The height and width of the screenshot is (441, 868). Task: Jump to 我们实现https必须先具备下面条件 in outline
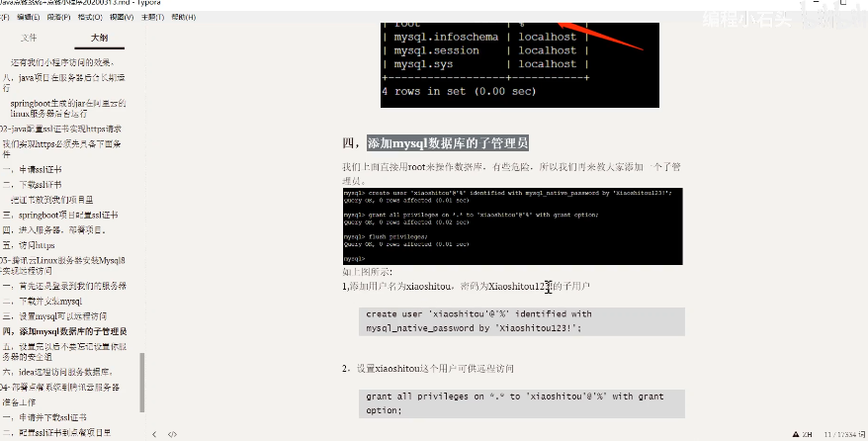[61, 148]
